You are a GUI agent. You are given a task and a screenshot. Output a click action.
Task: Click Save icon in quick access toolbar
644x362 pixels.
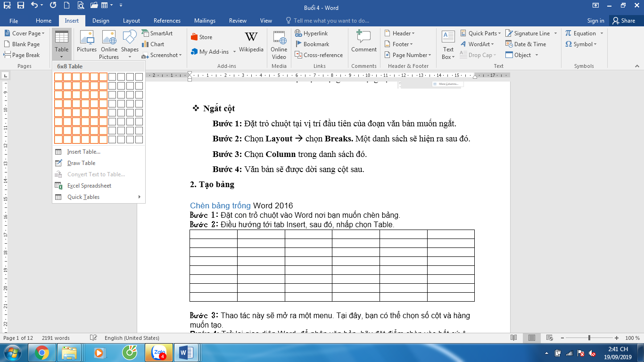[20, 6]
